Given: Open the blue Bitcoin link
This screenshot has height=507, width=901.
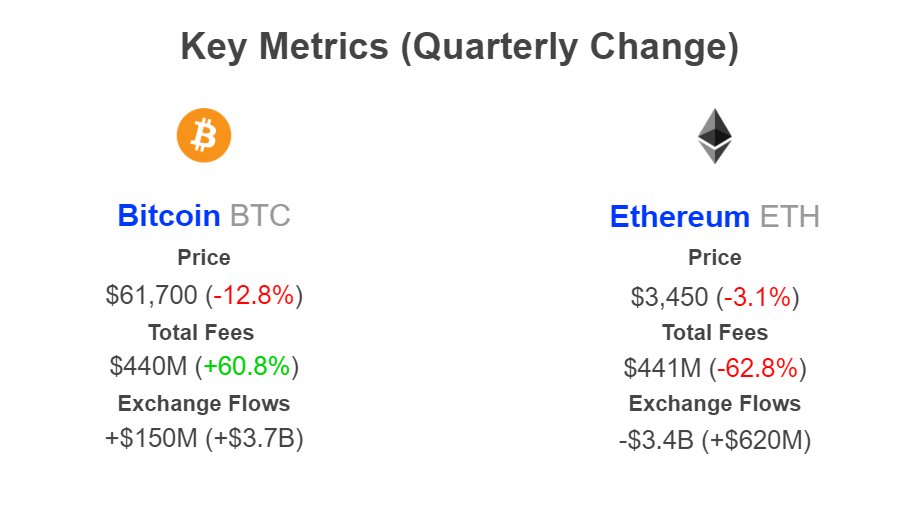Looking at the screenshot, I should click(169, 215).
